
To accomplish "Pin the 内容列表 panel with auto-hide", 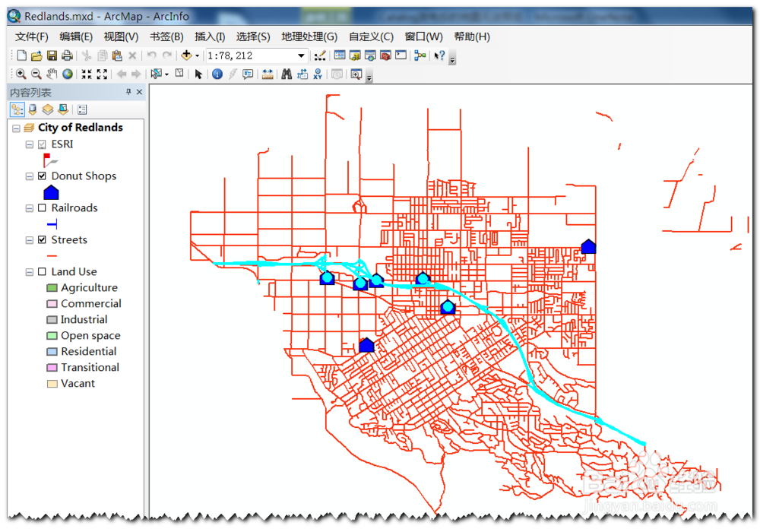I will click(128, 91).
